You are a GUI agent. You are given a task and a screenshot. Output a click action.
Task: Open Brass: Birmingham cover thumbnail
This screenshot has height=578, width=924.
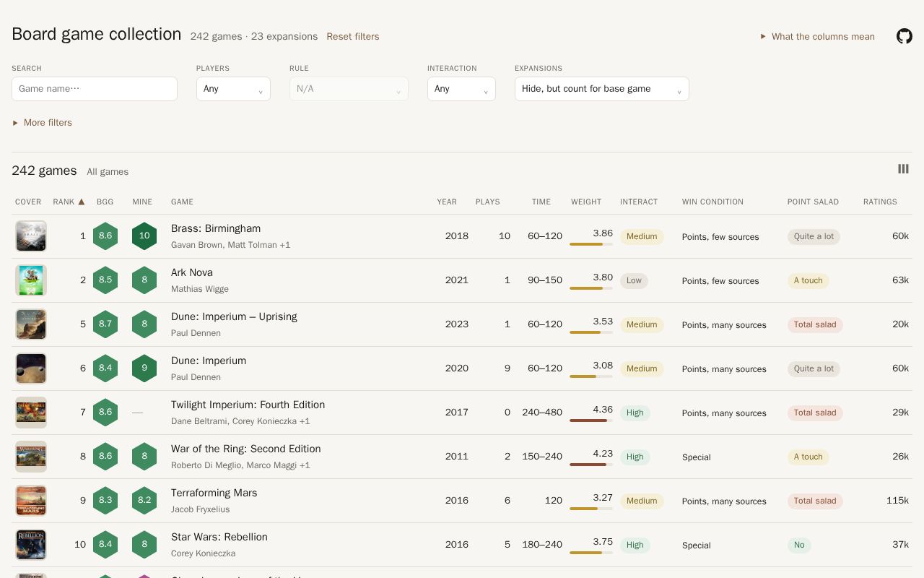[x=31, y=236]
